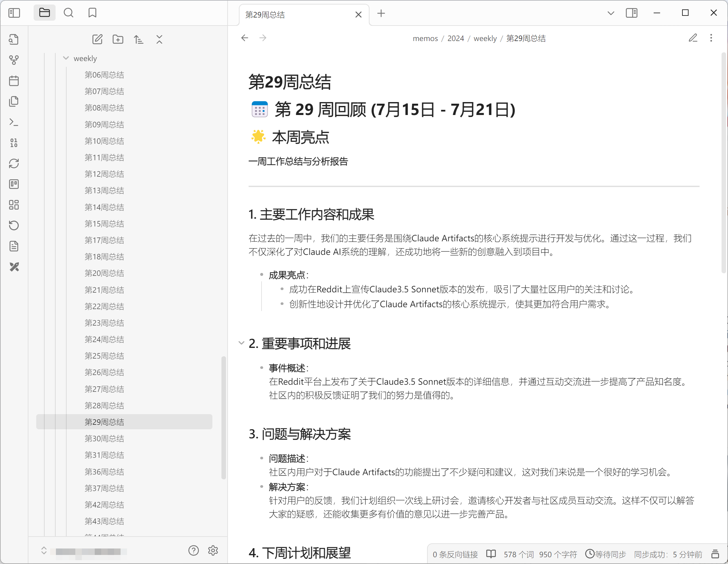Switch to editing mode with the pencil icon
Image resolution: width=728 pixels, height=564 pixels.
tap(693, 38)
